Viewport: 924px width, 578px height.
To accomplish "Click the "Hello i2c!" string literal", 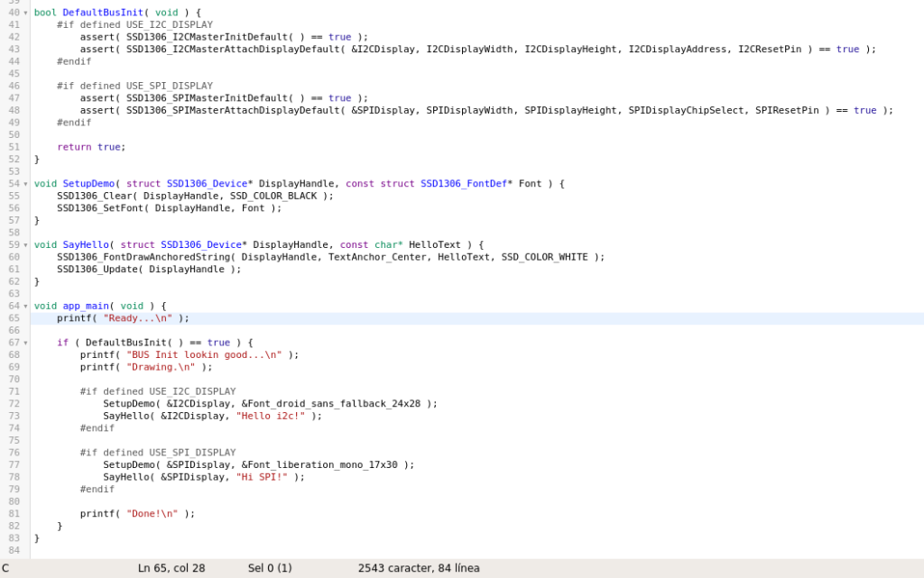I will pos(271,416).
